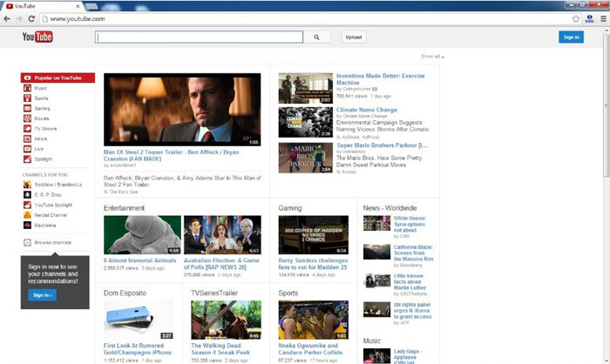
Task: Click the YouTube tab favicon
Action: click(x=10, y=6)
